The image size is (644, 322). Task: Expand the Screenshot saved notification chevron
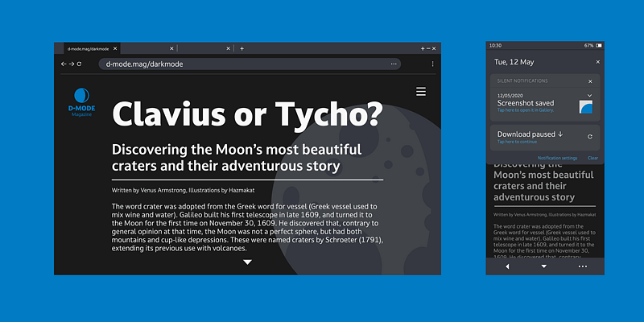coord(589,96)
